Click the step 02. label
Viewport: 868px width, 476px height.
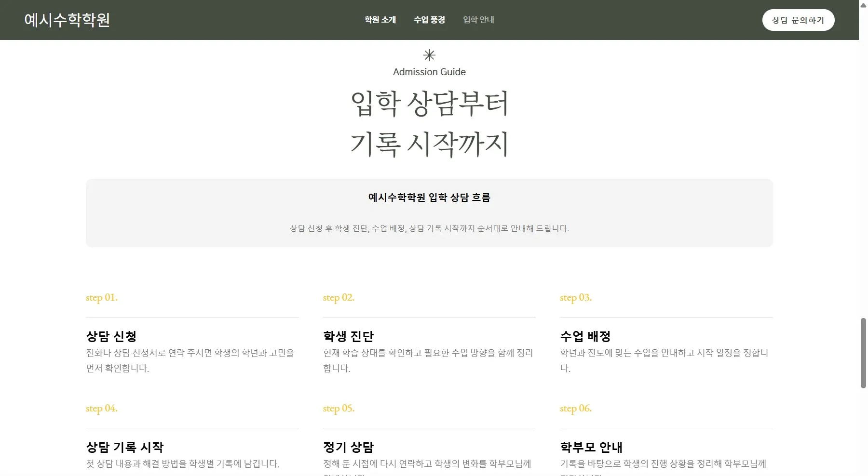(x=339, y=298)
